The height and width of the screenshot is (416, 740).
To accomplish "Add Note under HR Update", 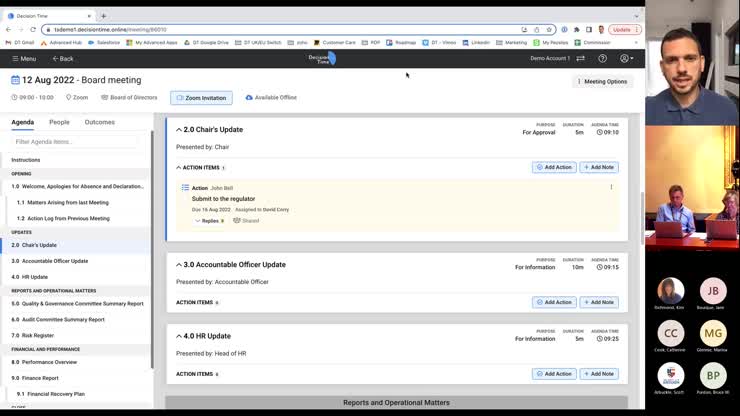I will (x=599, y=374).
